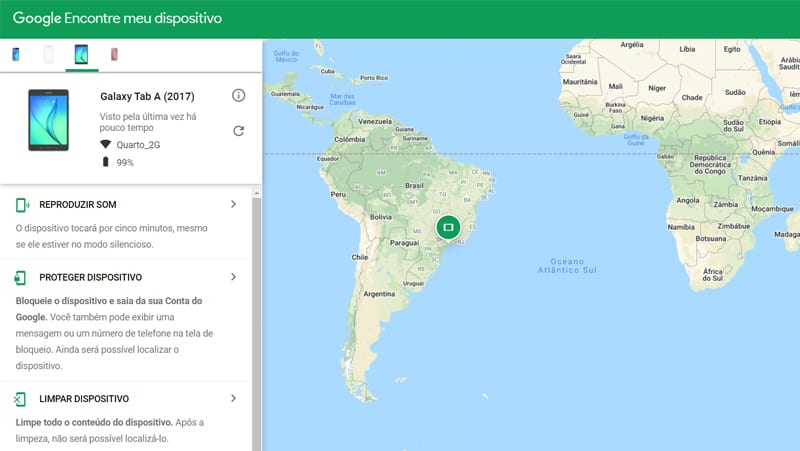800x451 pixels.
Task: Click the 'Botsuana' label on the map
Action: click(711, 239)
